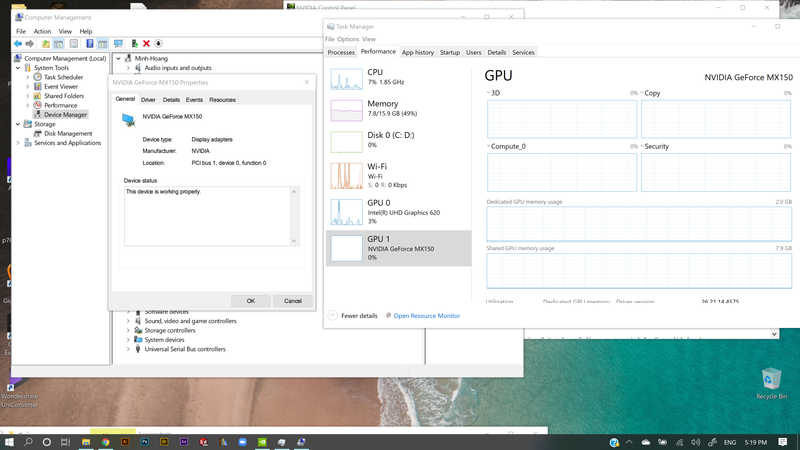
Task: Select Device Manager in the tree
Action: pyautogui.click(x=65, y=115)
